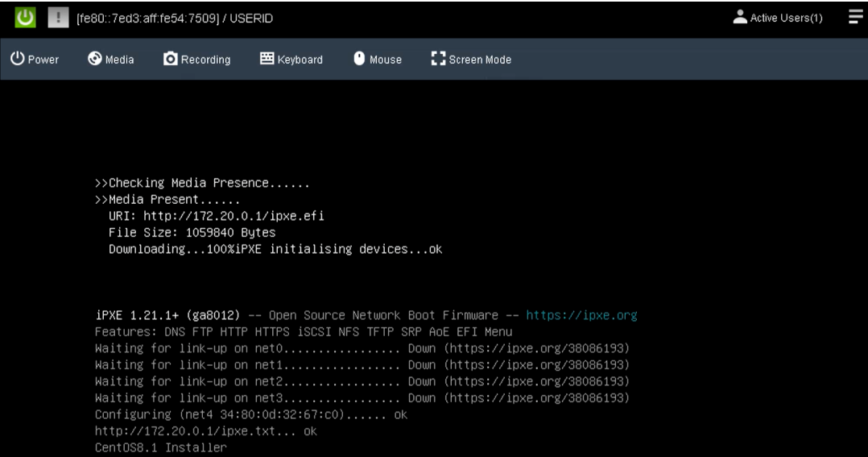868x457 pixels.
Task: Click the 'File Size: 1059840 Bytes' line
Action: (192, 233)
